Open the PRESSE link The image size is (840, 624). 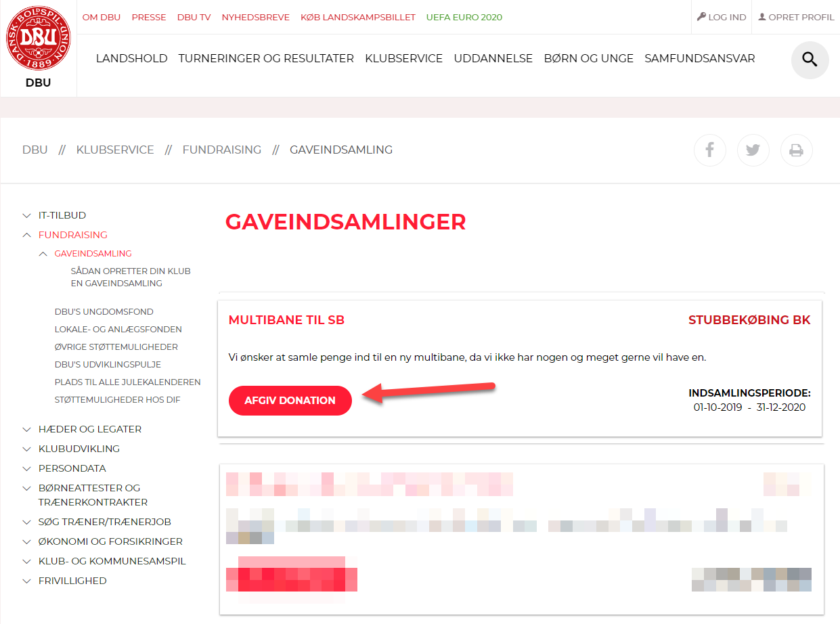tap(149, 18)
